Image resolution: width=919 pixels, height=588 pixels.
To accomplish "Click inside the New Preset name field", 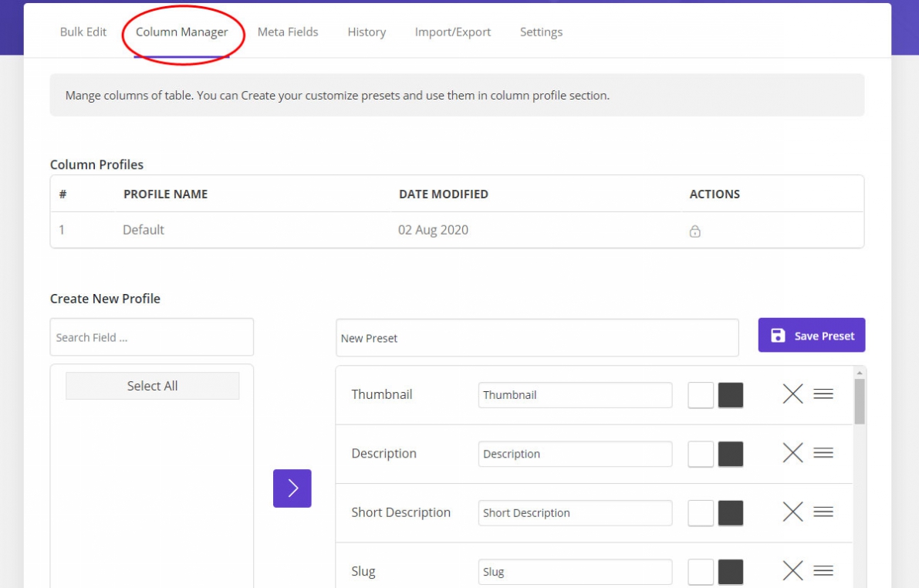I will tap(538, 337).
